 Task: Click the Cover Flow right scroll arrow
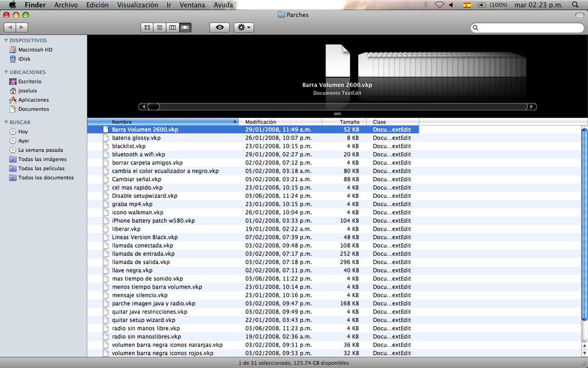(532, 106)
